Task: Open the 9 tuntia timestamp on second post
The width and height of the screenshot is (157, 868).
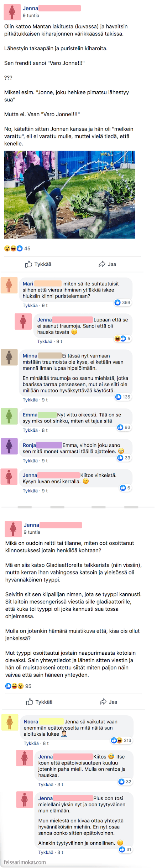Action: click(32, 532)
